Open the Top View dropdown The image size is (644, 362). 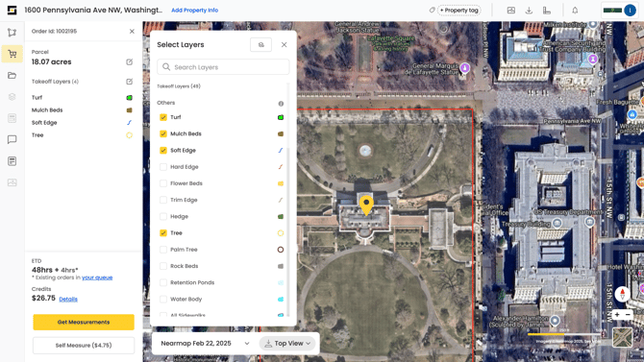click(287, 344)
